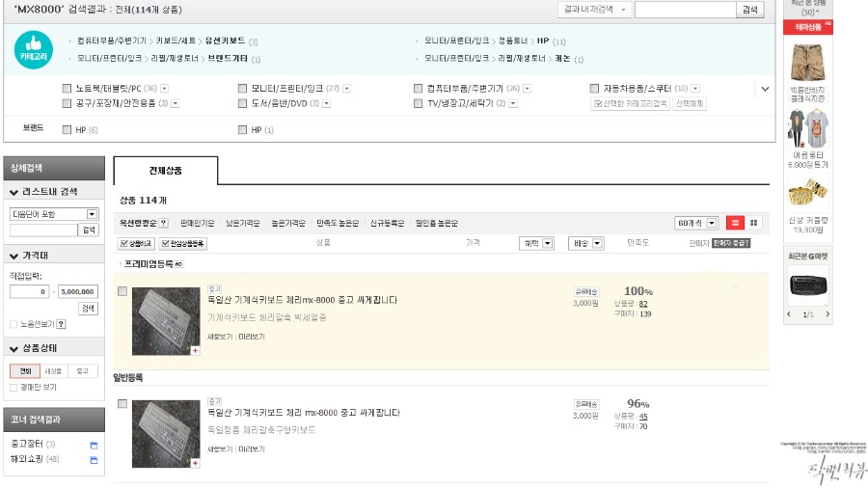Image resolution: width=868 pixels, height=488 pixels.
Task: Open the 60개씩 items per page dropdown
Action: tap(695, 223)
